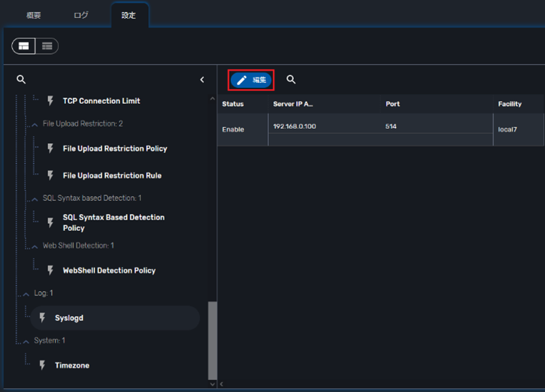The height and width of the screenshot is (392, 545).
Task: Collapse the left tree panel with chevron
Action: [x=202, y=79]
